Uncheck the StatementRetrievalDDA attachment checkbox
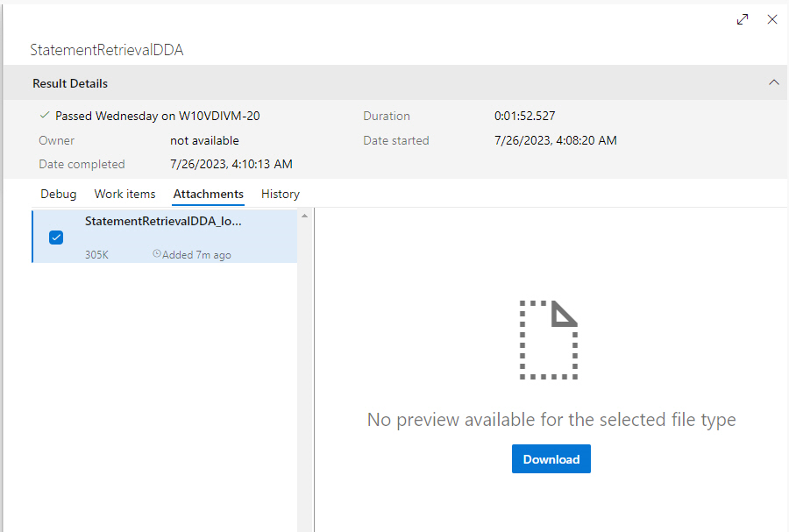789x532 pixels. [56, 237]
